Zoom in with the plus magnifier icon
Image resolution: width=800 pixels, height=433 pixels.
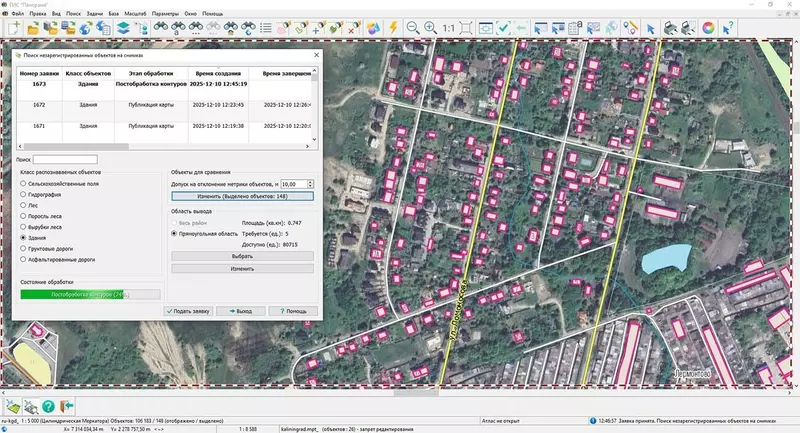click(430, 29)
